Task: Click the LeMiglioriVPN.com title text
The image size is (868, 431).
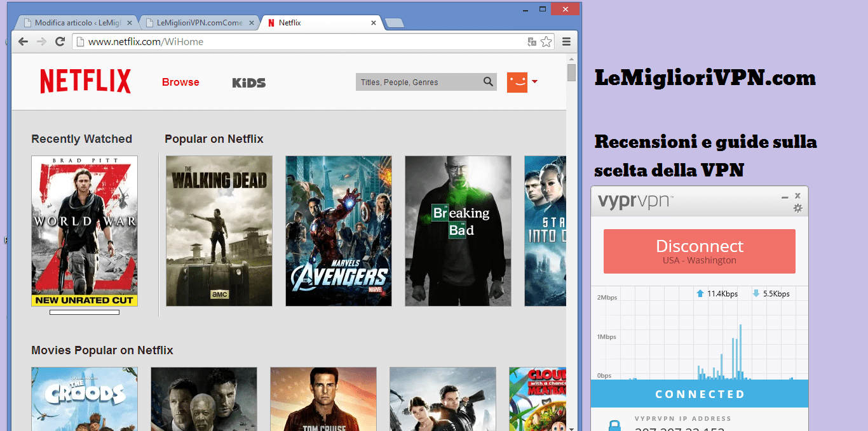Action: (x=705, y=78)
